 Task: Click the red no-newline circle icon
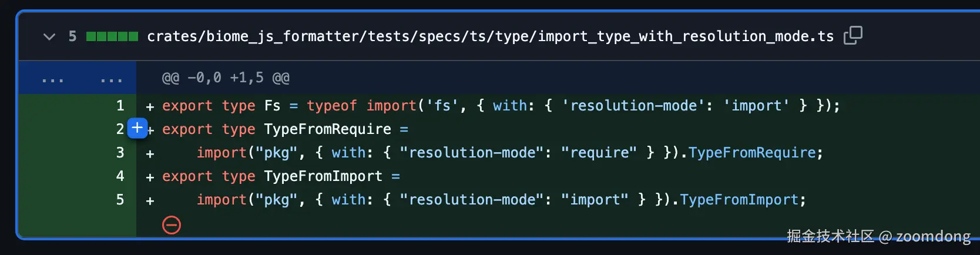(172, 225)
